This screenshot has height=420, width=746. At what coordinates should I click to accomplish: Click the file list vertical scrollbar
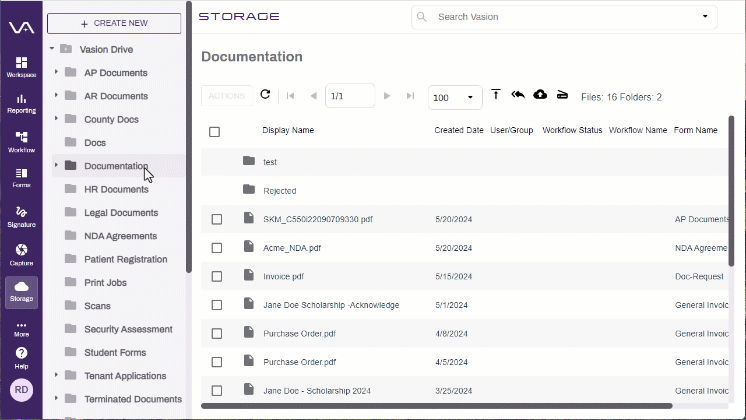click(x=731, y=190)
